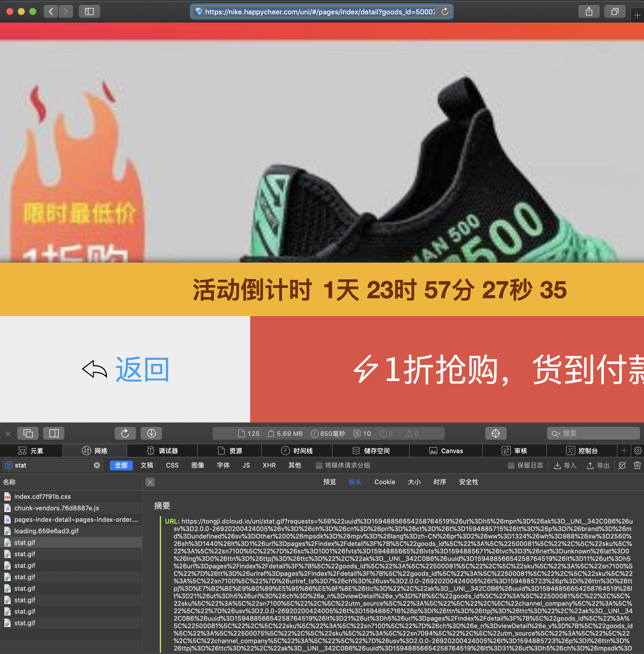Image resolution: width=644 pixels, height=654 pixels.
Task: Click the stat filter text field
Action: (x=52, y=466)
